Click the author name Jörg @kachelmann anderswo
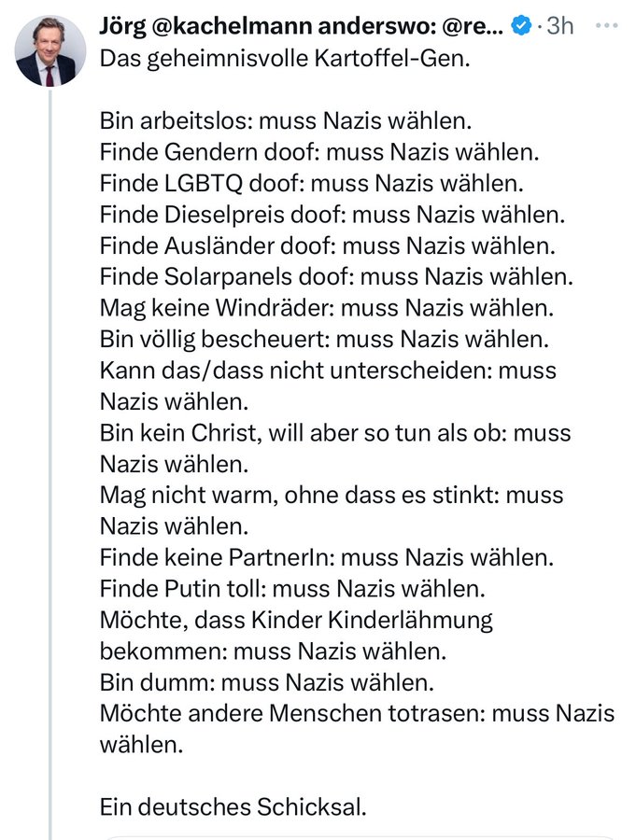Screen dimensions: 636x840 tap(301, 26)
